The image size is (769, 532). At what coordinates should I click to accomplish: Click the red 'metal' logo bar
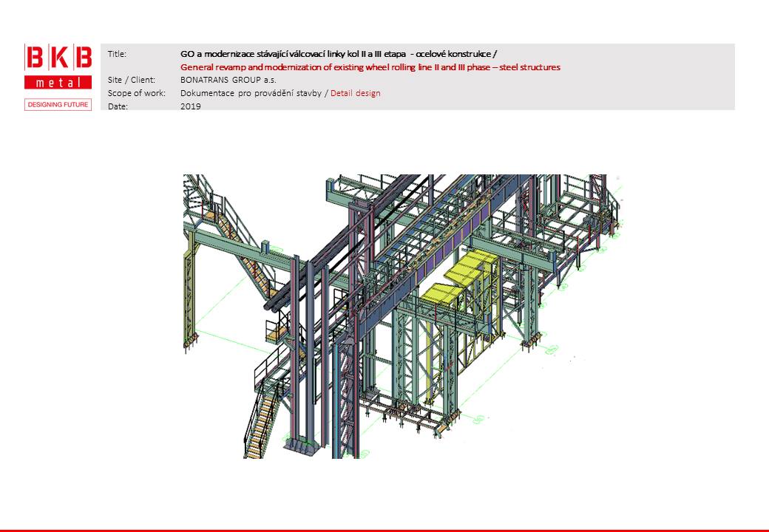58,82
